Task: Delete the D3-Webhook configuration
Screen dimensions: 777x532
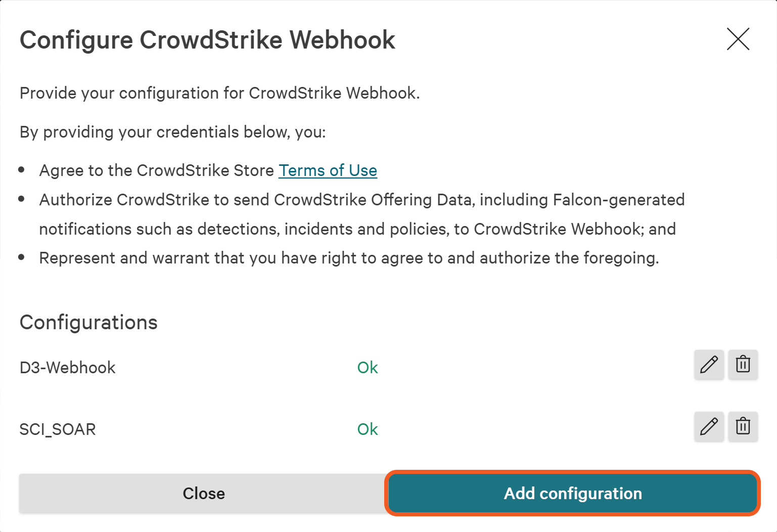Action: coord(743,365)
